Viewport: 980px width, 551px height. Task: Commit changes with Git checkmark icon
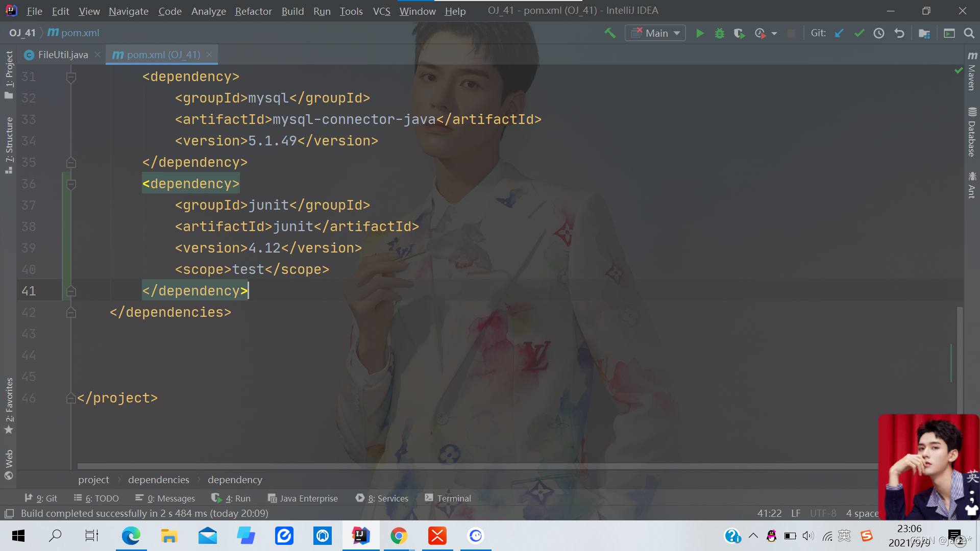click(859, 33)
